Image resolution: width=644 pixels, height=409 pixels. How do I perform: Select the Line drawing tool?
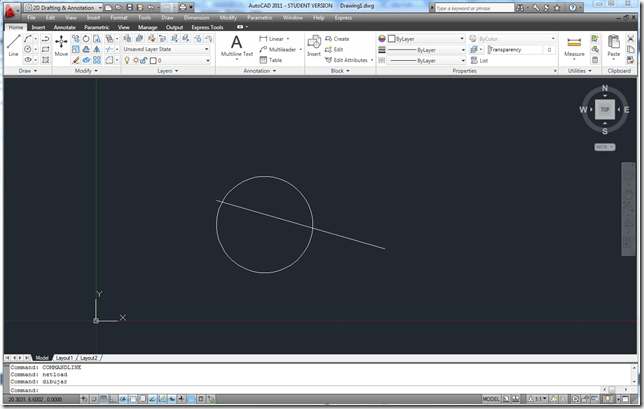(x=13, y=45)
